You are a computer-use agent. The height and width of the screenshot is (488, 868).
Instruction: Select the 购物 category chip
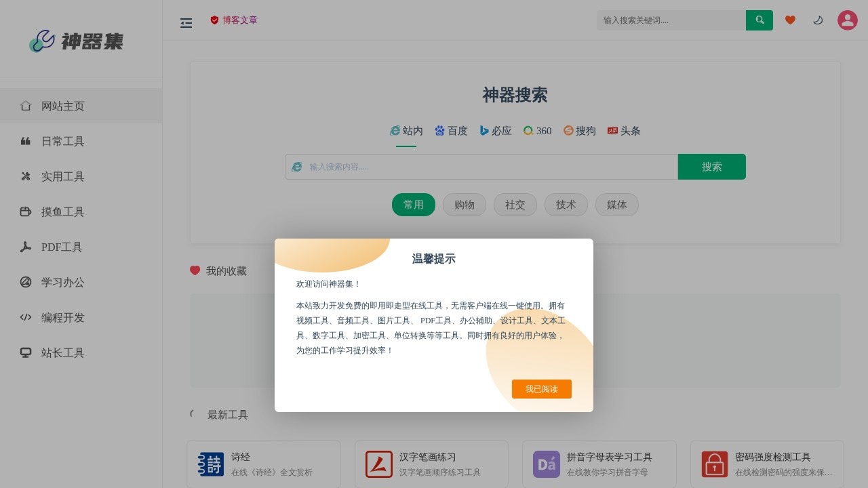pos(464,204)
